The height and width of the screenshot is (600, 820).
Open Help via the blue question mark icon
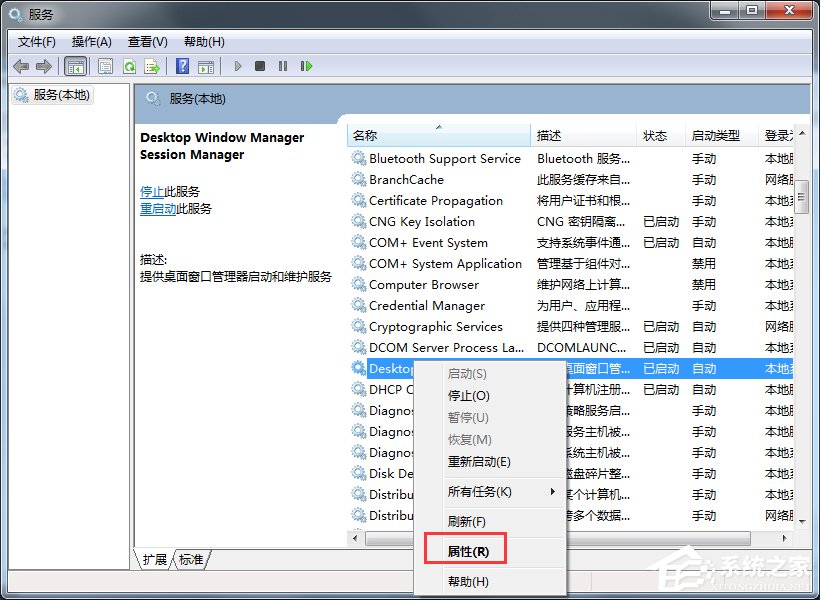182,66
